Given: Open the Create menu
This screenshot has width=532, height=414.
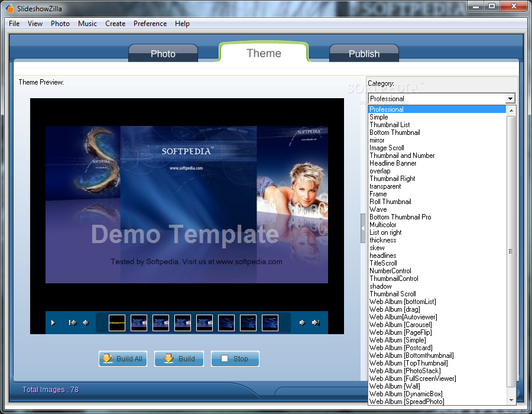Looking at the screenshot, I should 115,24.
